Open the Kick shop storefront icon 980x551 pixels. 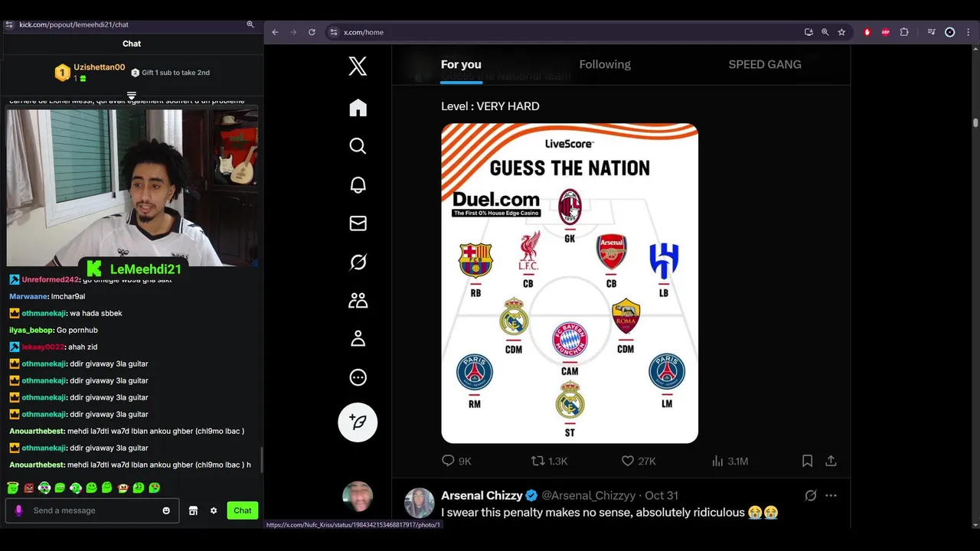[194, 510]
